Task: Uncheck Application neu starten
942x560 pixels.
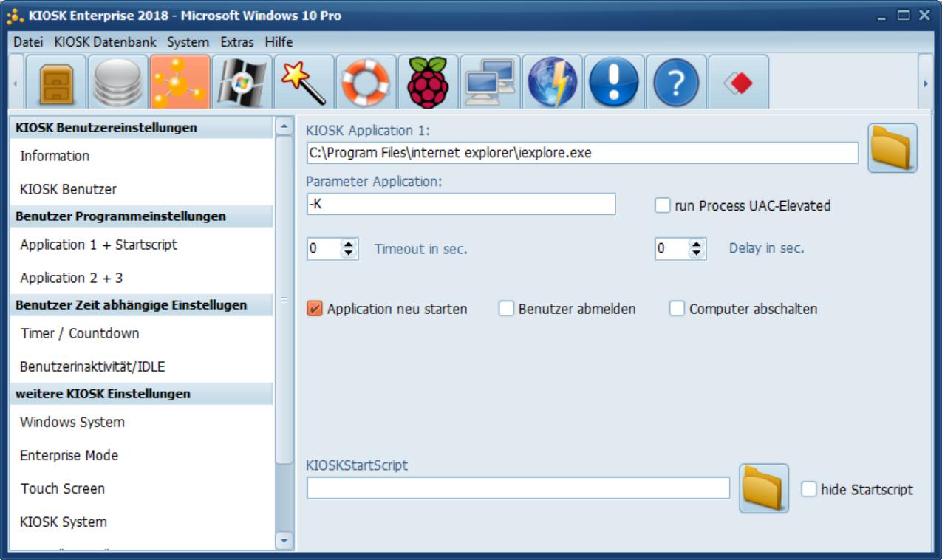Action: (x=314, y=309)
